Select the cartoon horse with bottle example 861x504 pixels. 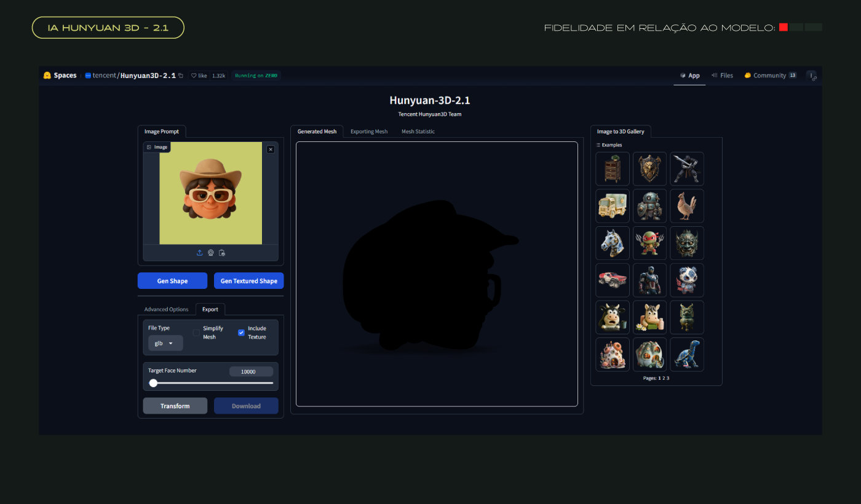coord(650,317)
